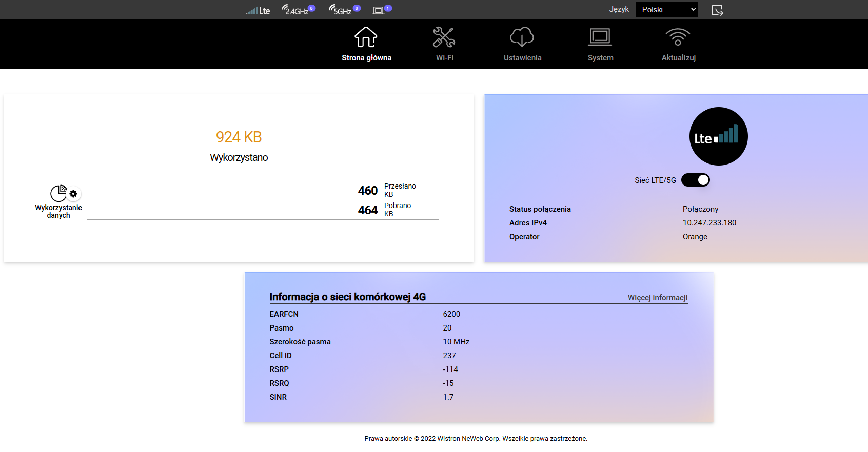
Task: Open the Wi-Fi section
Action: (x=444, y=45)
